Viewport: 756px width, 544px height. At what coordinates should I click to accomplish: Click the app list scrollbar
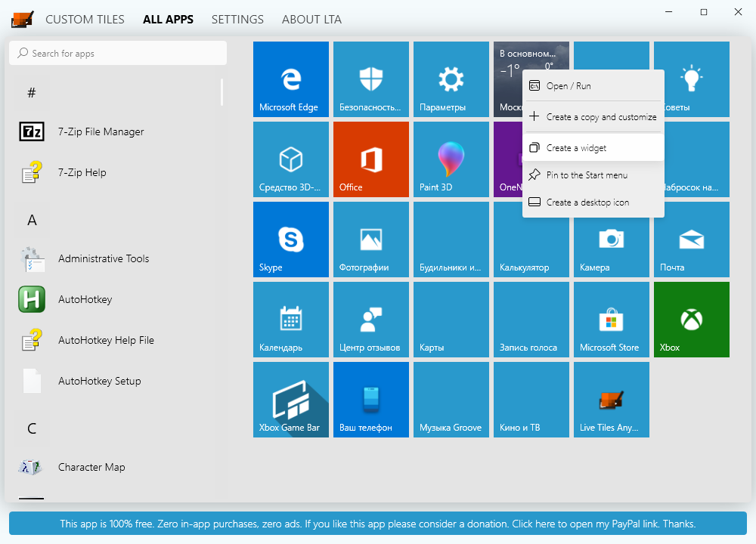(222, 92)
